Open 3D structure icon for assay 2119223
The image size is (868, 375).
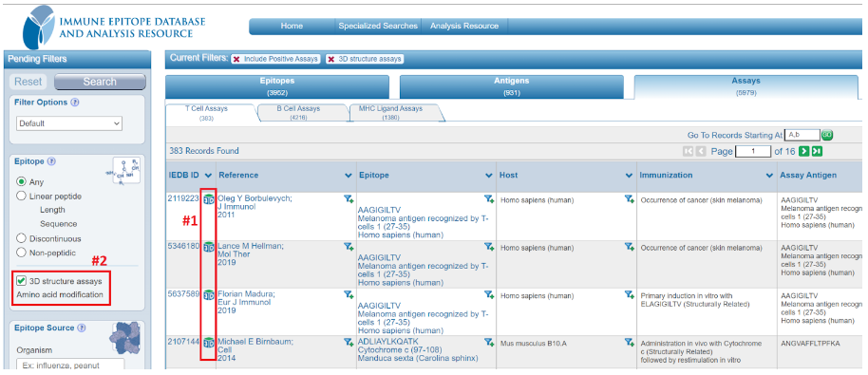209,199
